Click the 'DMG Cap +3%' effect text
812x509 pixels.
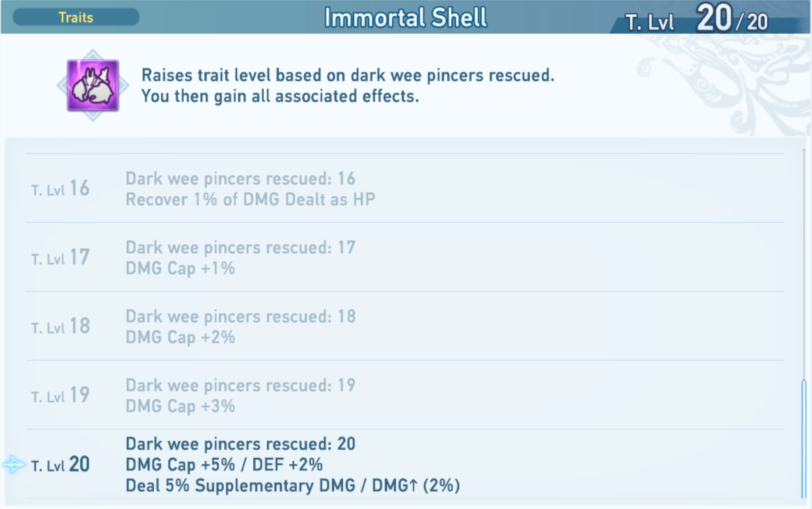[x=180, y=406]
